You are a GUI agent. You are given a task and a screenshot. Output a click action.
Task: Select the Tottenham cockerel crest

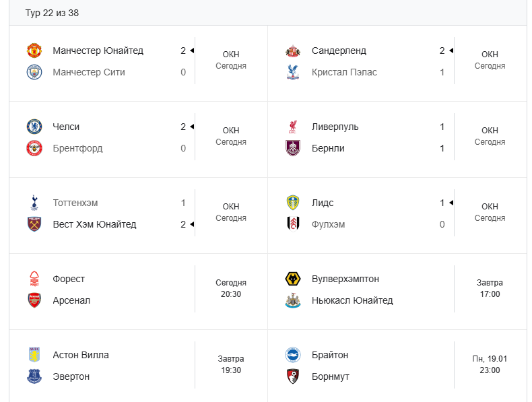[x=34, y=203]
